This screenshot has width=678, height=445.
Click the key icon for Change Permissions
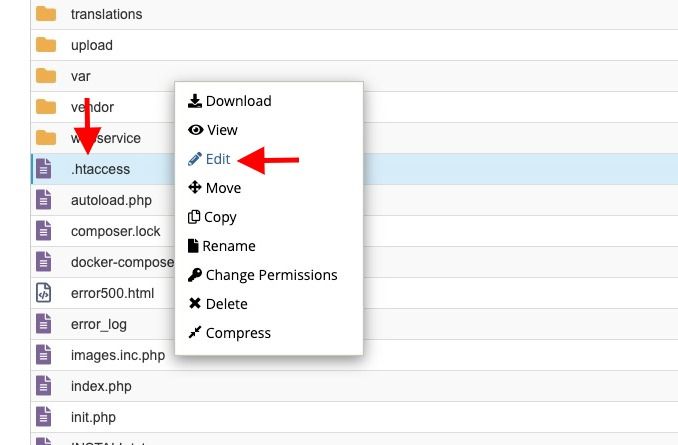pyautogui.click(x=195, y=275)
